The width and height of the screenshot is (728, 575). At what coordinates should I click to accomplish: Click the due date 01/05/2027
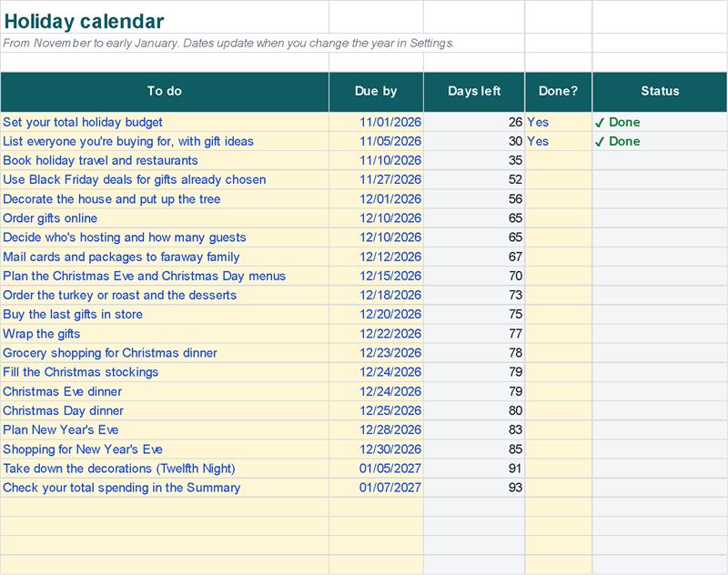(x=377, y=469)
